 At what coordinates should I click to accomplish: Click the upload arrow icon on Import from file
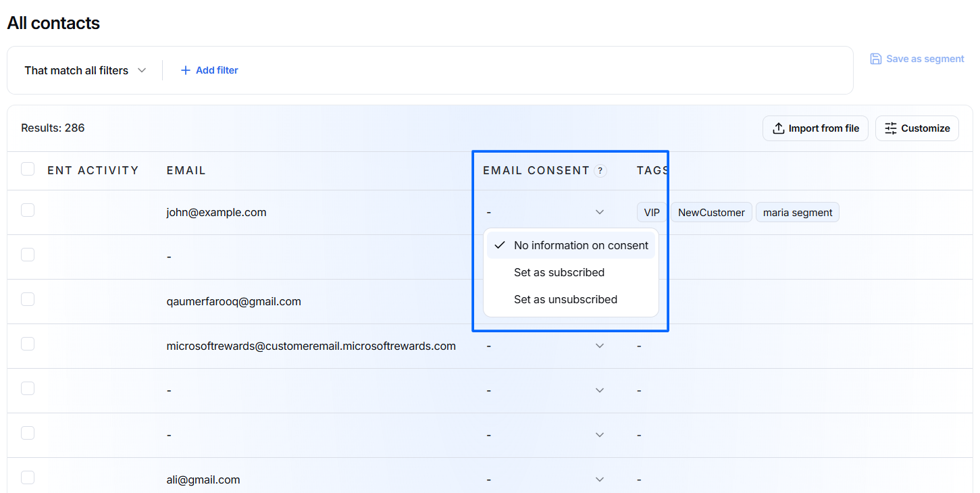click(x=779, y=128)
